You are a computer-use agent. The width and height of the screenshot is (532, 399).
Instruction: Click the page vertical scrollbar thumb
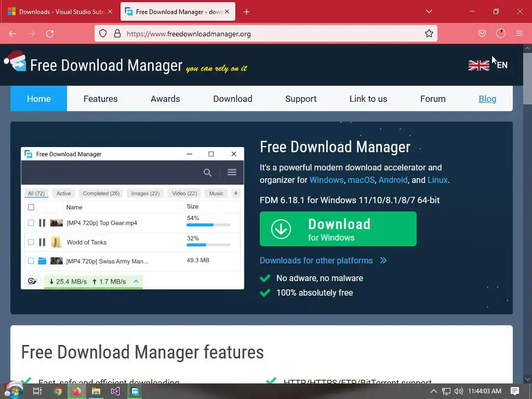coord(527,79)
